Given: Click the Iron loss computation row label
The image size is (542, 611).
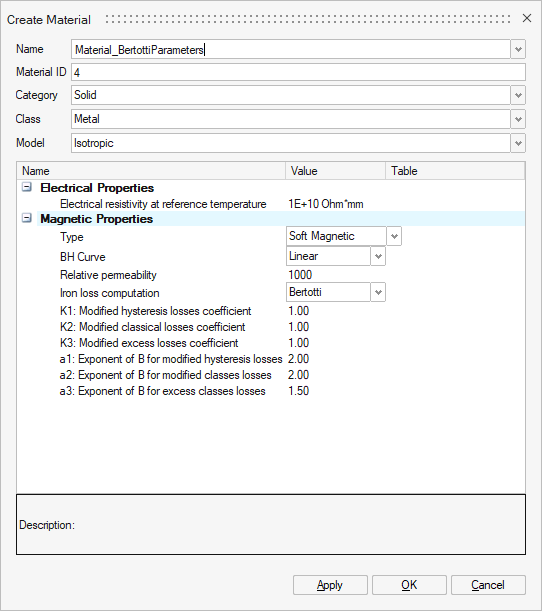Looking at the screenshot, I should (x=110, y=293).
